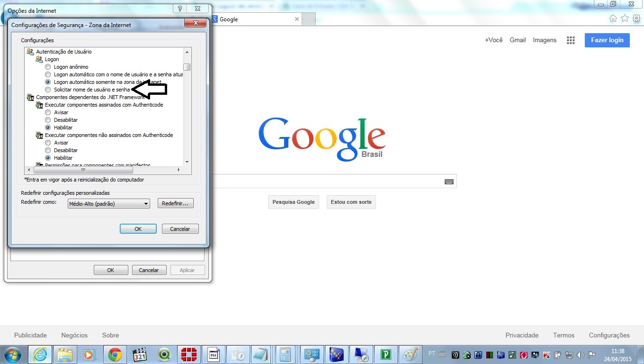The height and width of the screenshot is (364, 644).
Task: Click the Help question mark in Opções da Internet
Action: point(180,9)
